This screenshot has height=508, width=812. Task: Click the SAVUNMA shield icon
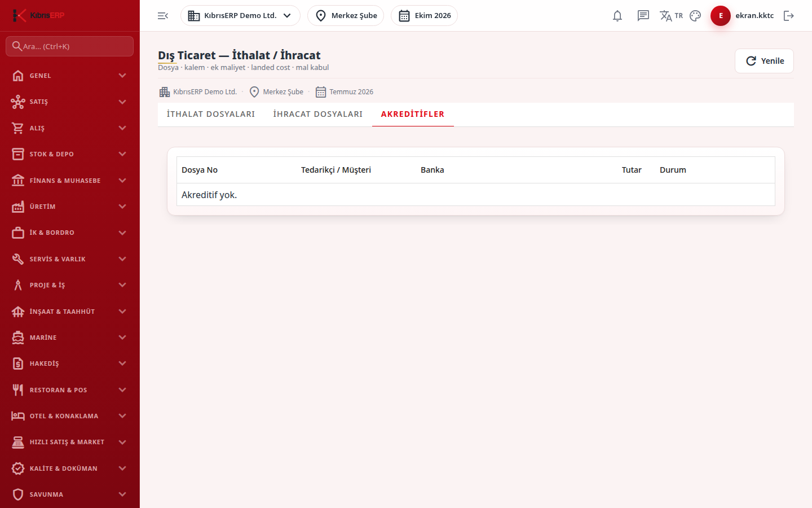[x=18, y=494]
